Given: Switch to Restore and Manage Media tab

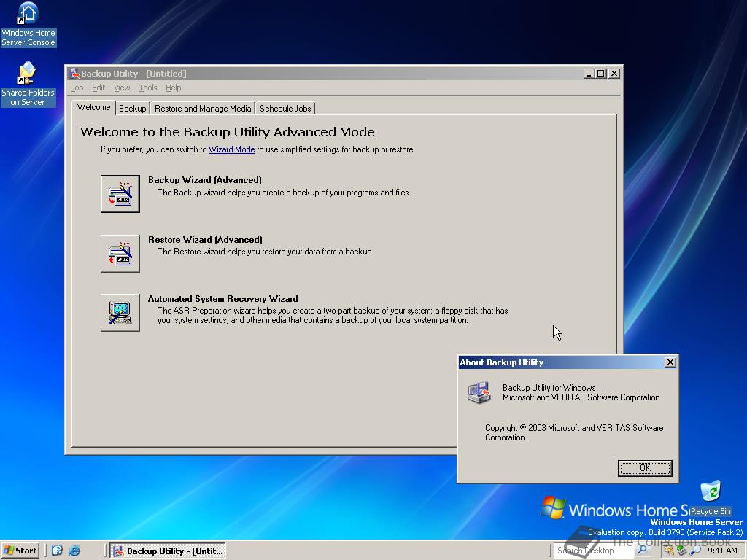Looking at the screenshot, I should 203,109.
